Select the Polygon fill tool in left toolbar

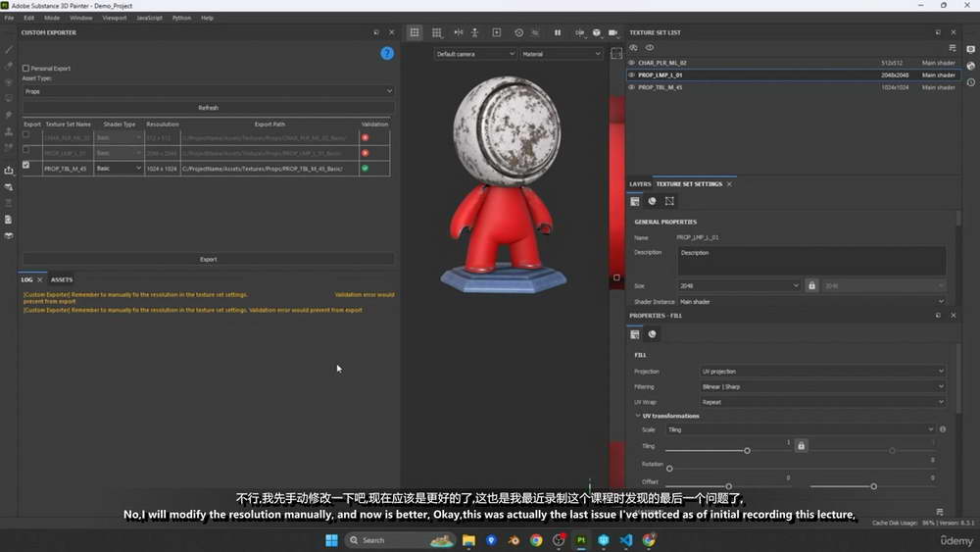[9, 99]
